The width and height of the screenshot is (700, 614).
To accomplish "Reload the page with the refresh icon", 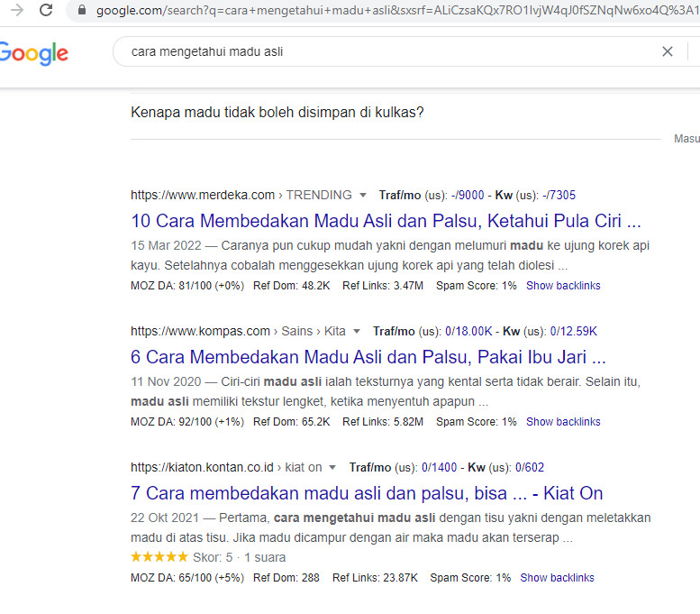I will (x=47, y=11).
